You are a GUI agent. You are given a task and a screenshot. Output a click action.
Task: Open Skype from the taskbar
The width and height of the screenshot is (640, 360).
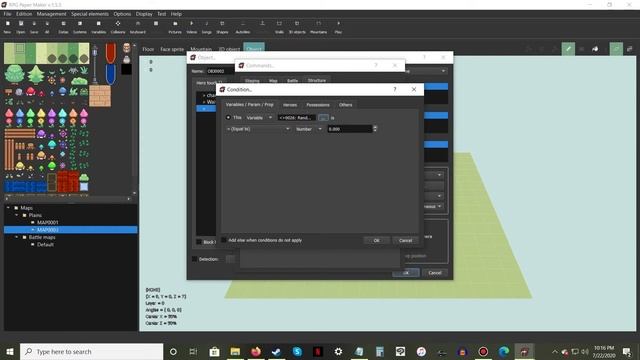[297, 351]
